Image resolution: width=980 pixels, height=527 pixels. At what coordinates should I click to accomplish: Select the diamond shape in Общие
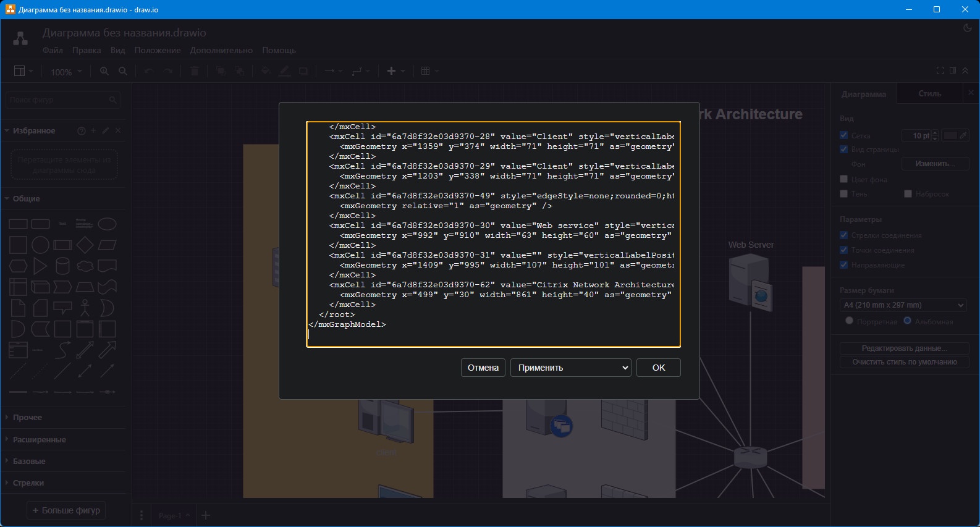[x=85, y=245]
